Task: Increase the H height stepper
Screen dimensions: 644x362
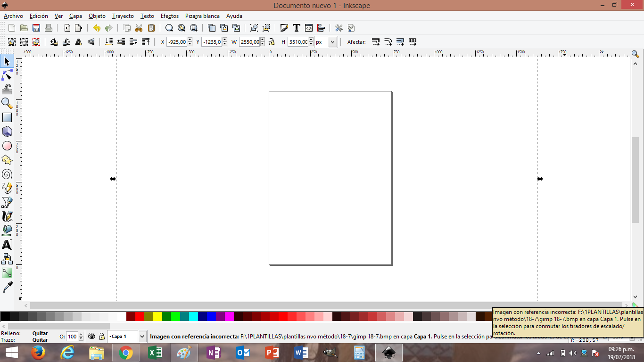Action: point(311,40)
